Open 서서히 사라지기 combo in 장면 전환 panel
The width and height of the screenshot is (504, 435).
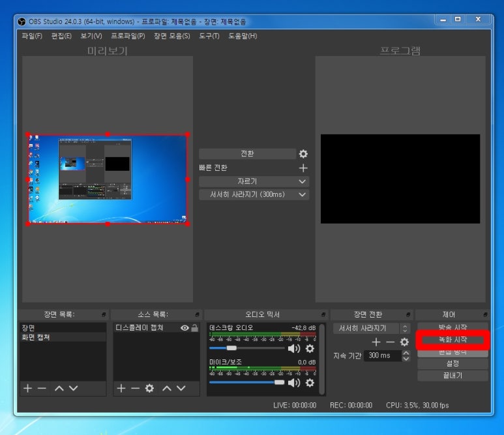pos(372,328)
